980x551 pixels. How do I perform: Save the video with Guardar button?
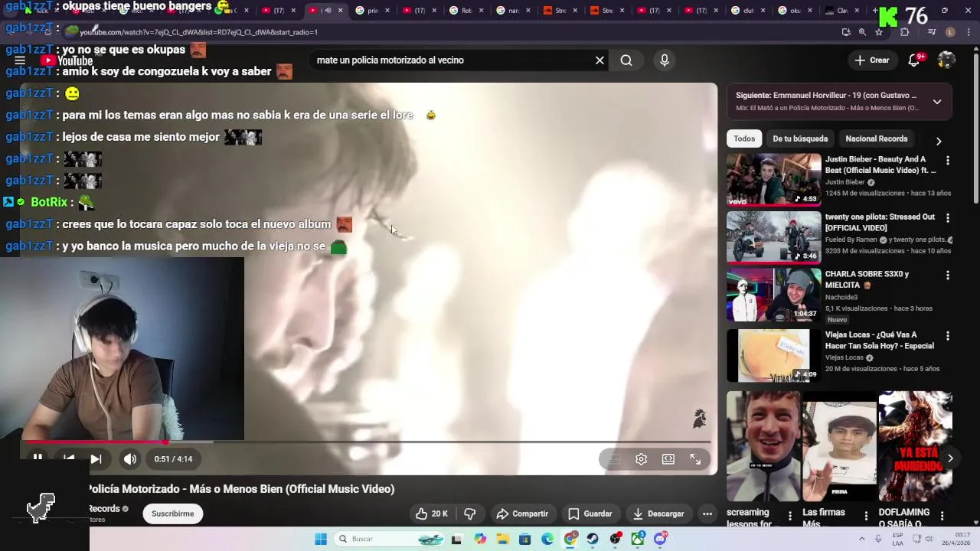point(590,514)
